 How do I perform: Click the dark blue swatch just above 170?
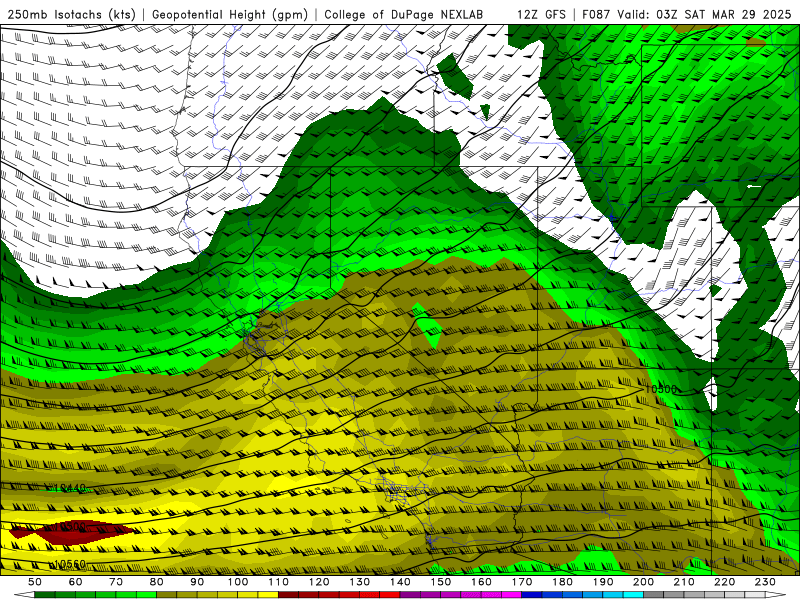click(532, 595)
